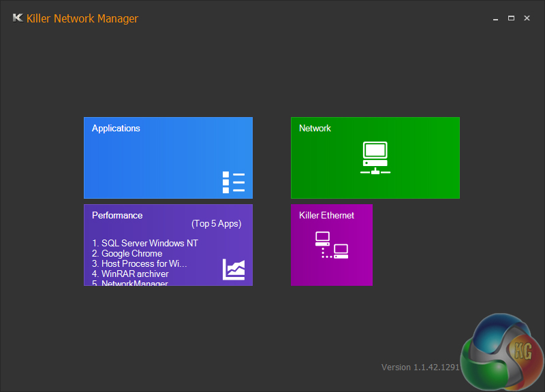Select WinRAR archiver entry
The height and width of the screenshot is (392, 545).
[130, 274]
